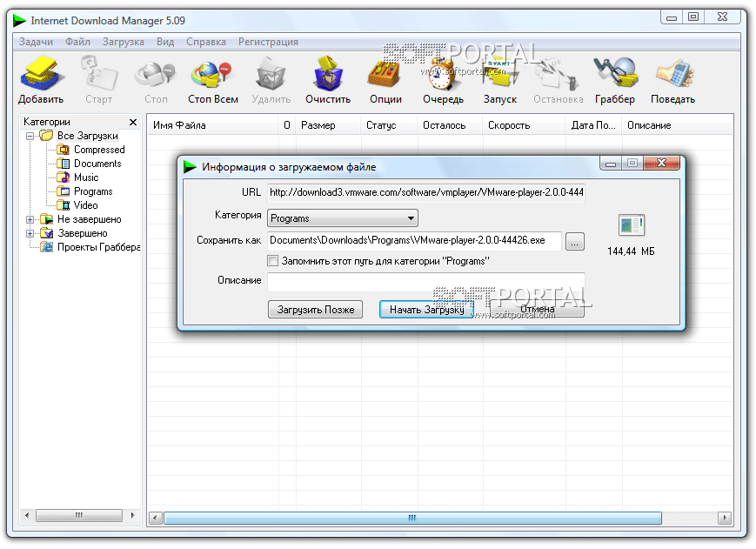
Task: Click the Описание column header
Action: [x=678, y=125]
